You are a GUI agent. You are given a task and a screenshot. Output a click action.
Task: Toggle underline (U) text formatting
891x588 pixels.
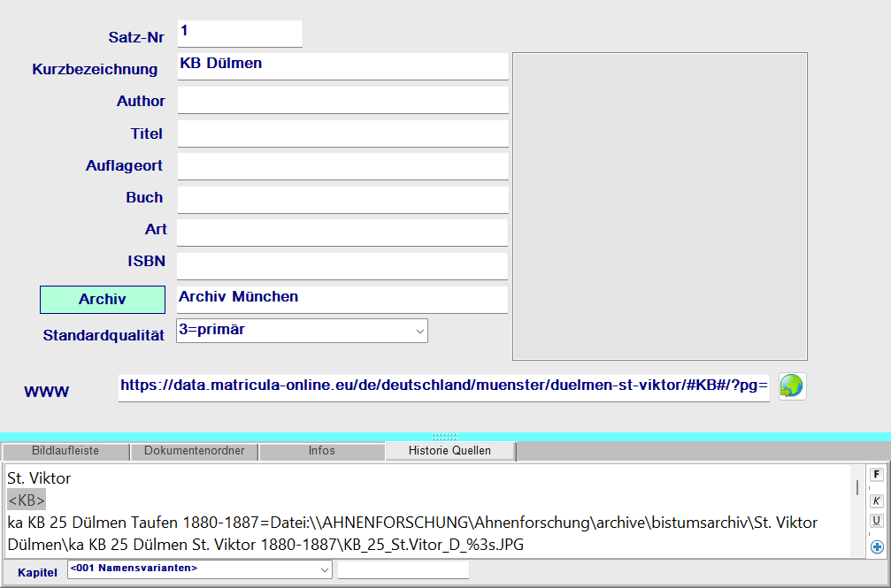pos(877,521)
